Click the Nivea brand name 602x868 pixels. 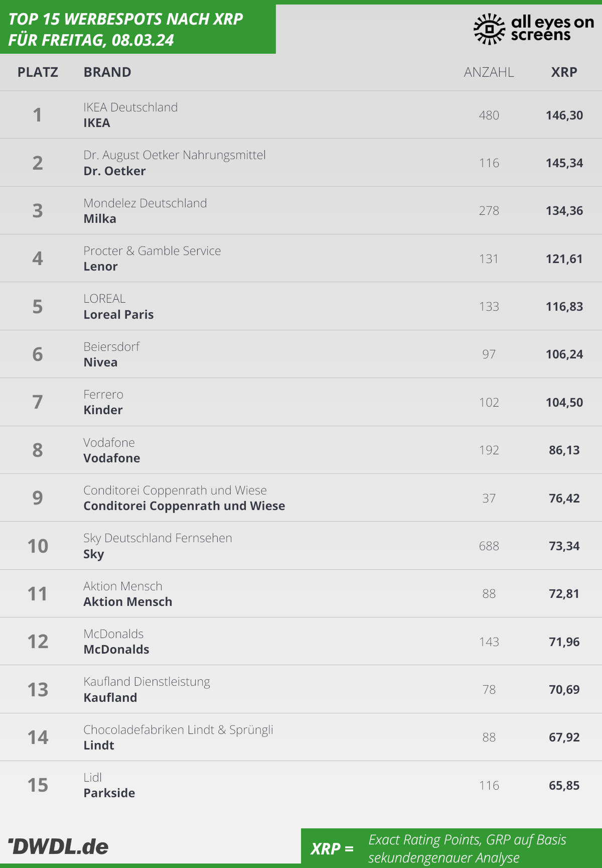100,362
